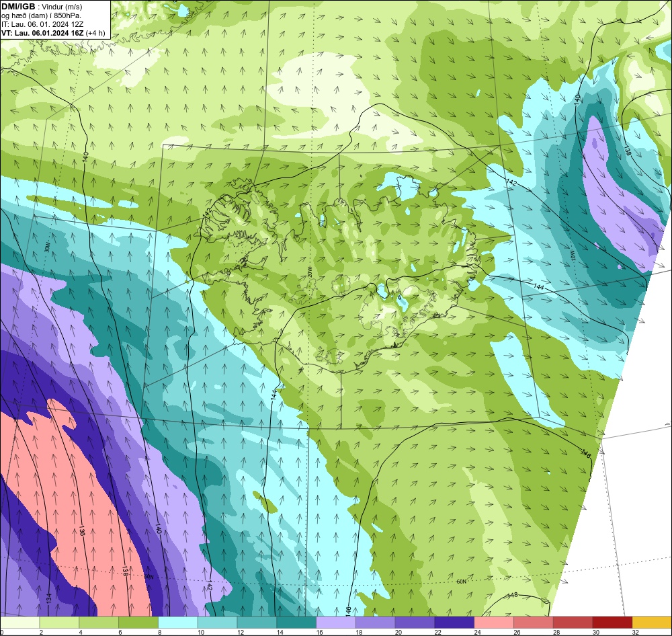Click the legend tick label '12'

click(x=240, y=632)
